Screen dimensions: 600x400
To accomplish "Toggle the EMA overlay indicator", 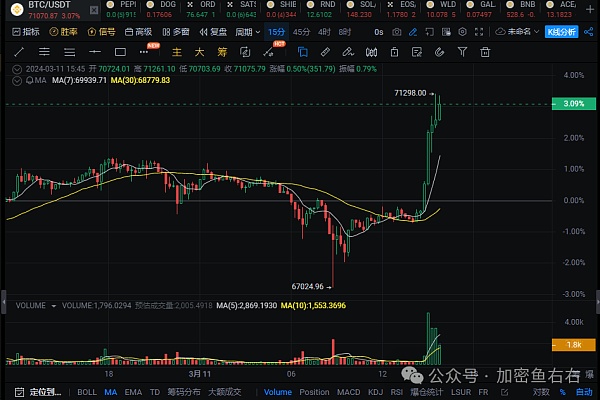I will (133, 392).
